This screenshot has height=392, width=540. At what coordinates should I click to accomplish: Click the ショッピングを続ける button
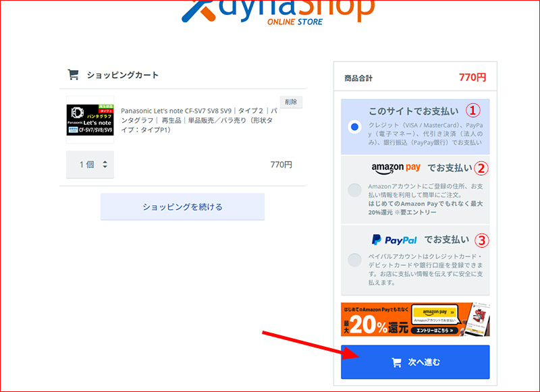(182, 206)
